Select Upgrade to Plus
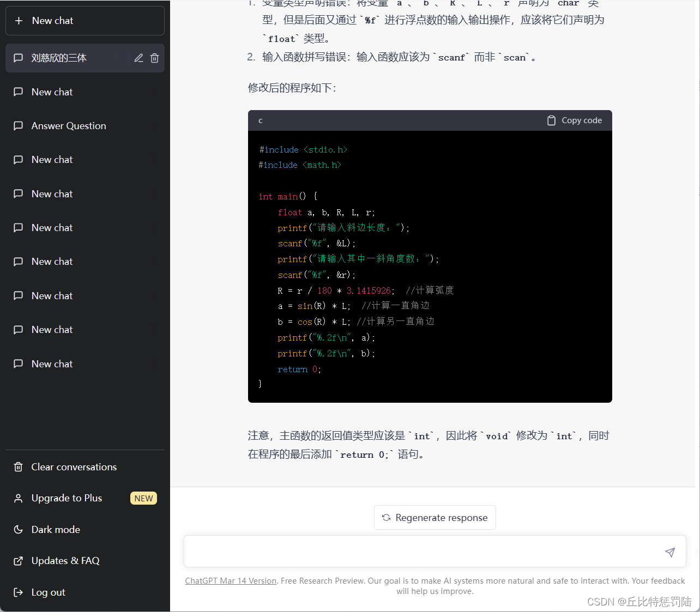The height and width of the screenshot is (612, 700). tap(85, 498)
